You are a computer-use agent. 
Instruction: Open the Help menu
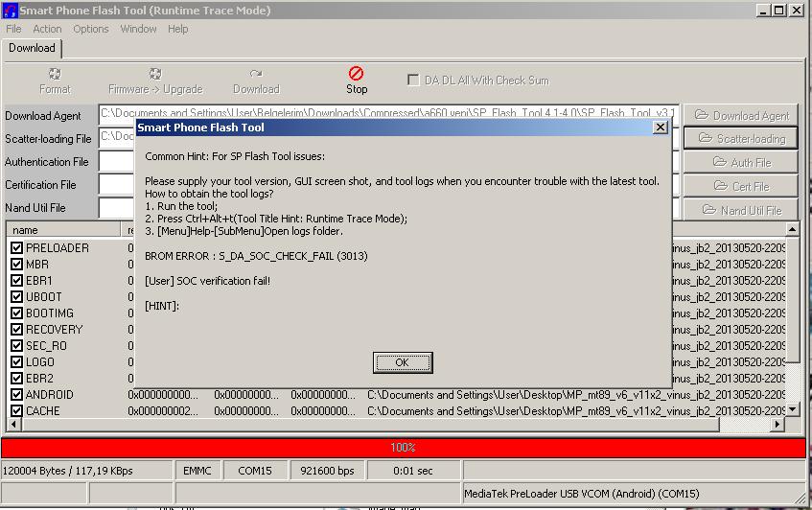tap(178, 29)
